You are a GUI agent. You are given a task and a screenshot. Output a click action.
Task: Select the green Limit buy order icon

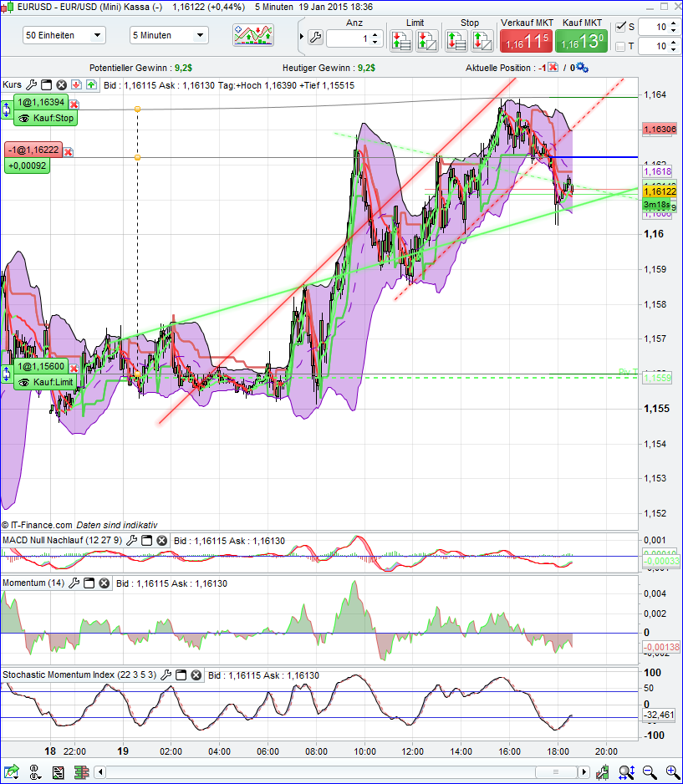(x=399, y=39)
